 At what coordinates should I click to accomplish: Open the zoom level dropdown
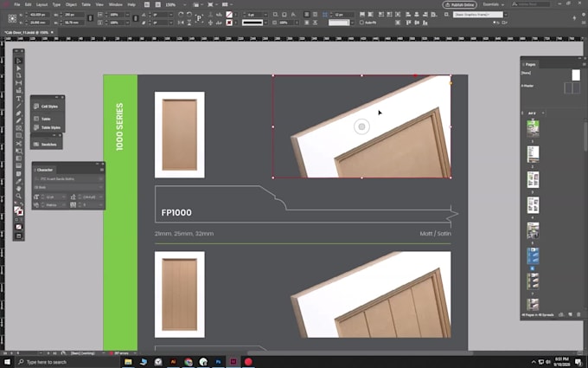[x=184, y=4]
